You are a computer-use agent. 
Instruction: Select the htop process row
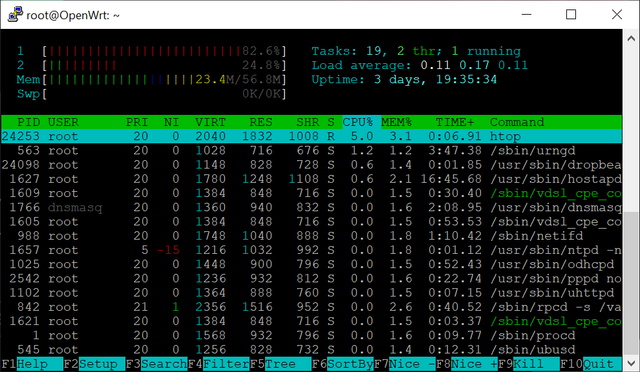[311, 136]
